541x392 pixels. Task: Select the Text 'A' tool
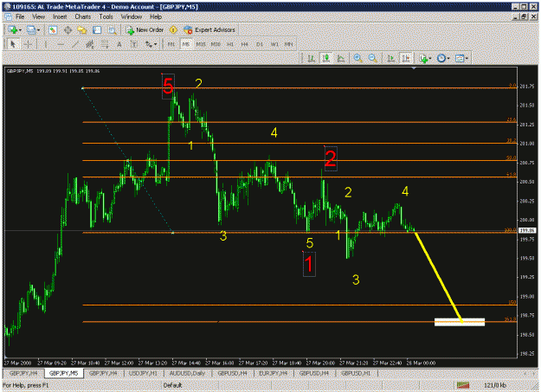tap(119, 44)
